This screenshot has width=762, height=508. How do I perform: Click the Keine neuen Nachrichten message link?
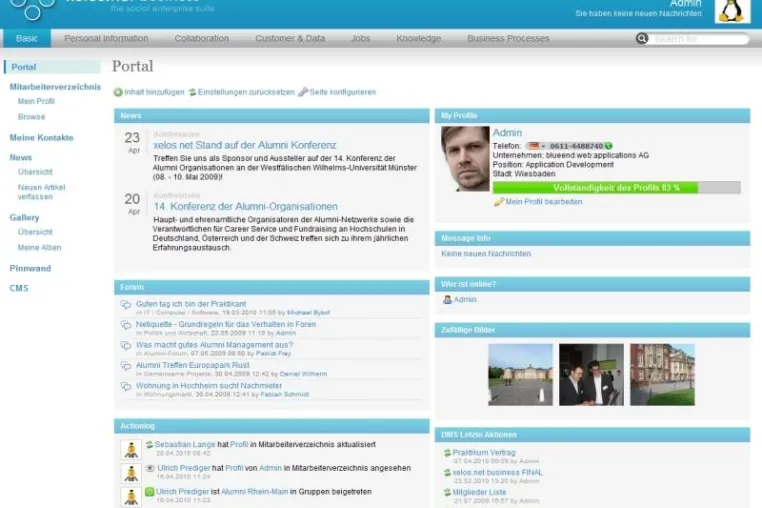[x=486, y=254]
